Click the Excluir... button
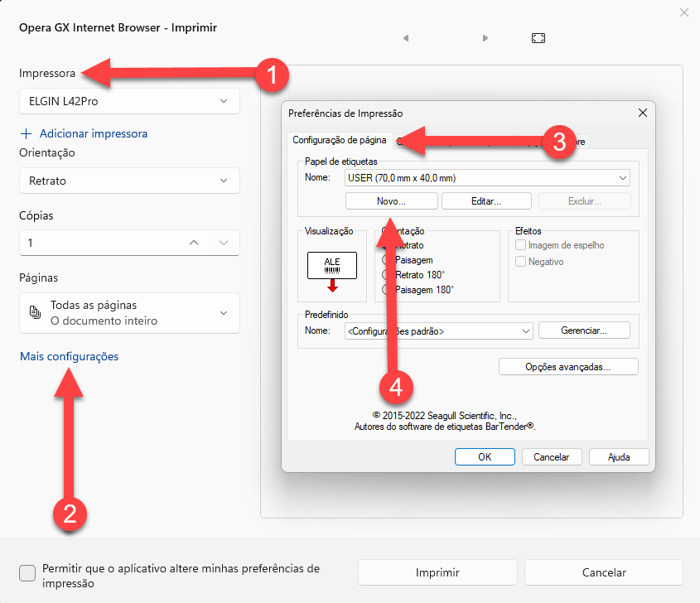This screenshot has height=603, width=700. (x=585, y=201)
